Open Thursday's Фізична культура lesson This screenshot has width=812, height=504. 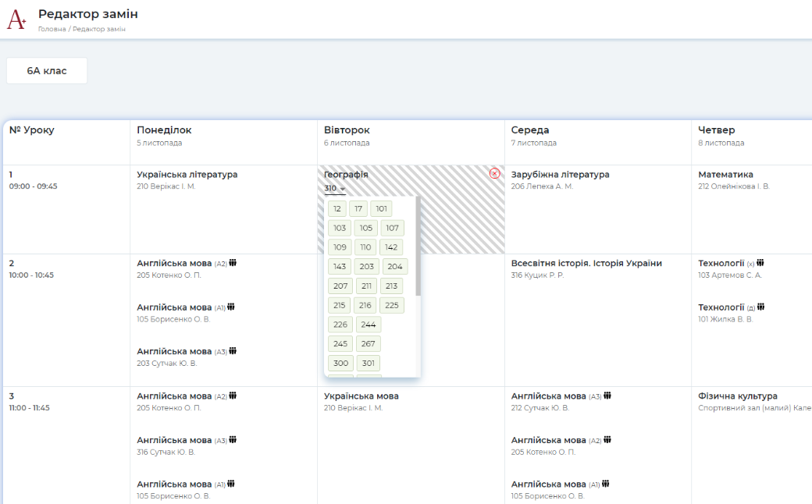(x=737, y=396)
